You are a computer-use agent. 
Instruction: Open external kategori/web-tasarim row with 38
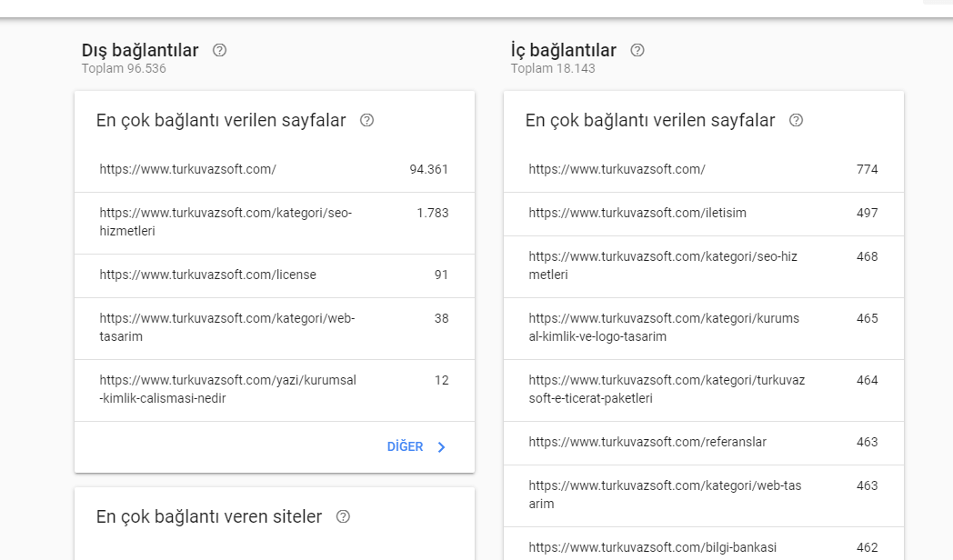pyautogui.click(x=275, y=328)
